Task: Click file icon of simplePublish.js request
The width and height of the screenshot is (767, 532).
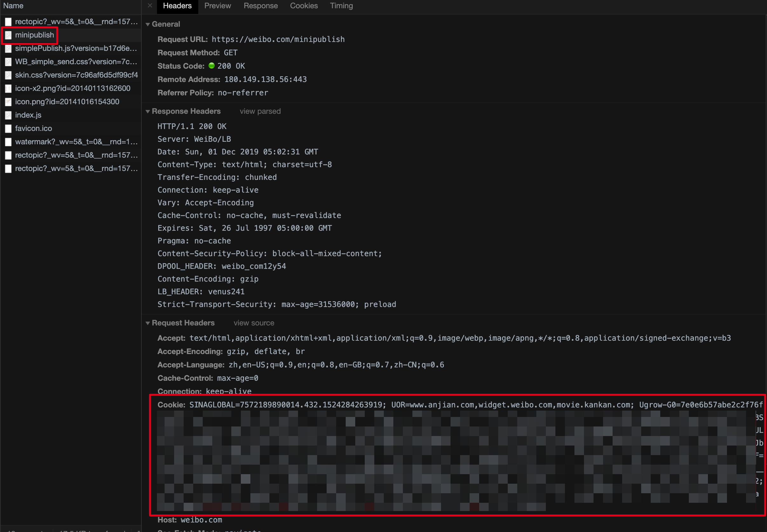Action: [x=8, y=49]
